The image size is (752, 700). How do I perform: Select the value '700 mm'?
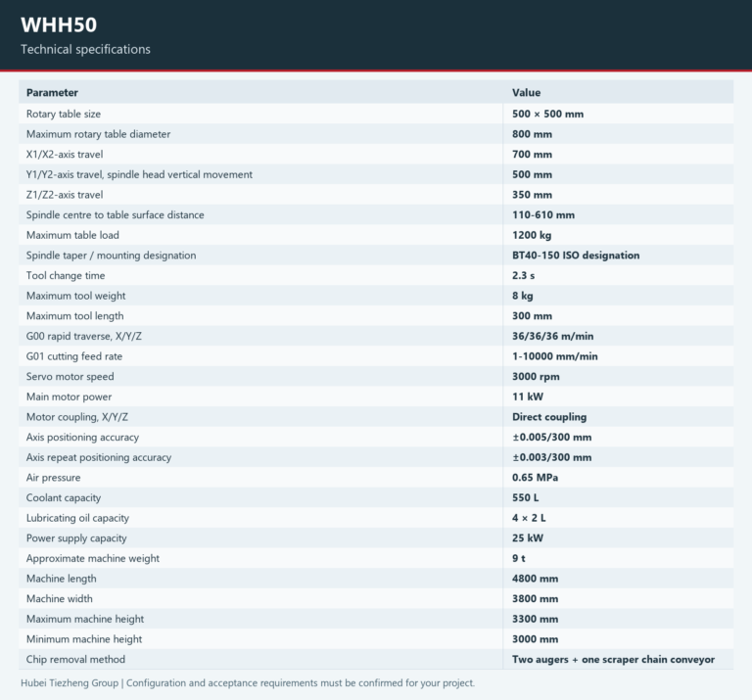pyautogui.click(x=532, y=155)
